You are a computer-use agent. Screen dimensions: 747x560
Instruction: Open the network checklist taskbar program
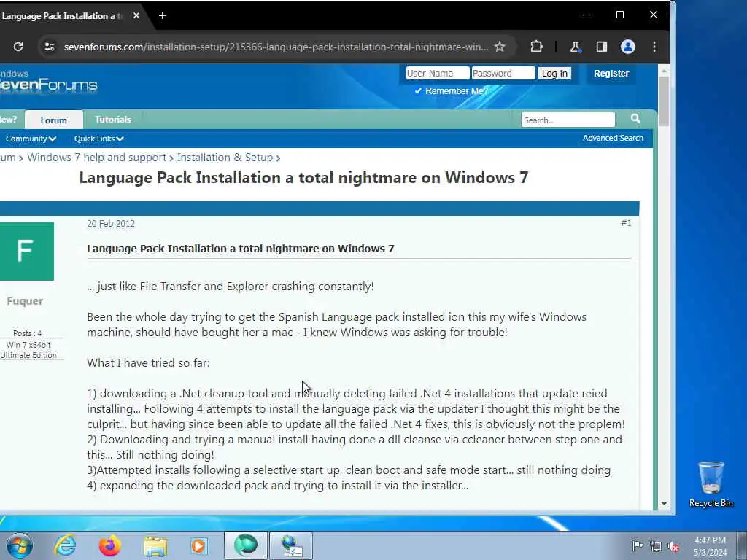point(292,545)
